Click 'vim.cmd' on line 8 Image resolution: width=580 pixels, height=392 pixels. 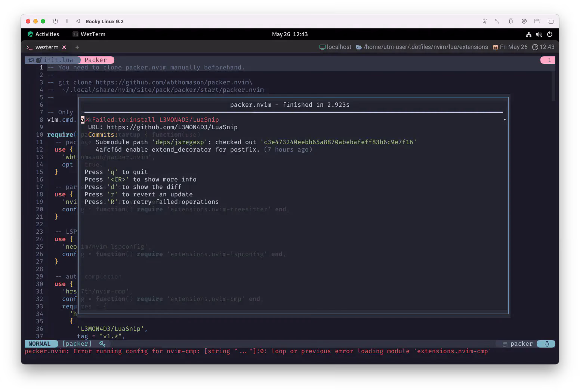[x=60, y=120]
